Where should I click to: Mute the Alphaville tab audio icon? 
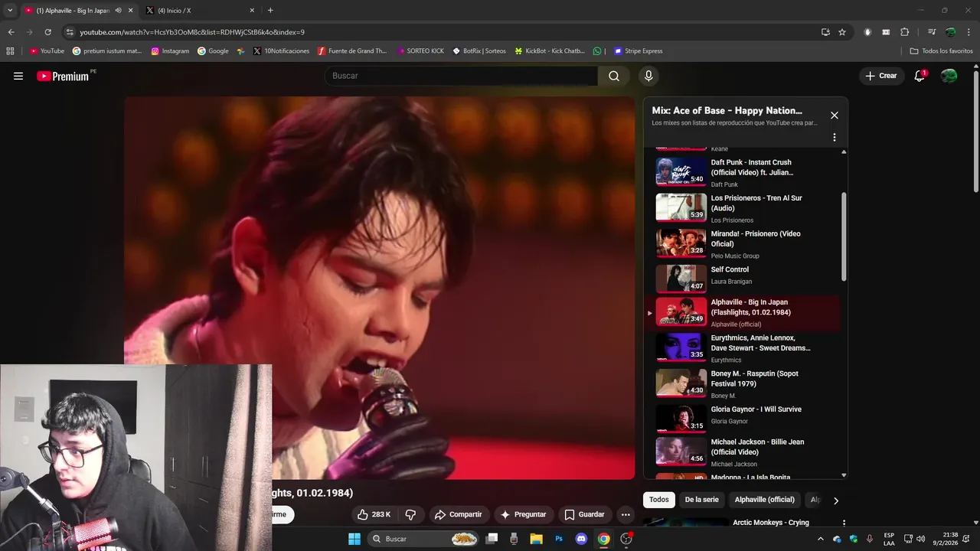point(118,10)
